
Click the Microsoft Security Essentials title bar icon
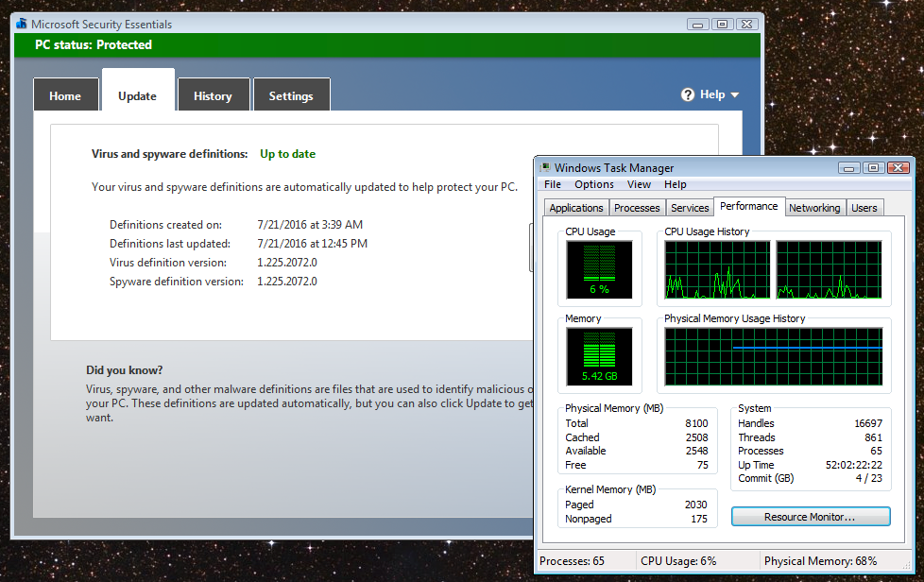coord(22,24)
